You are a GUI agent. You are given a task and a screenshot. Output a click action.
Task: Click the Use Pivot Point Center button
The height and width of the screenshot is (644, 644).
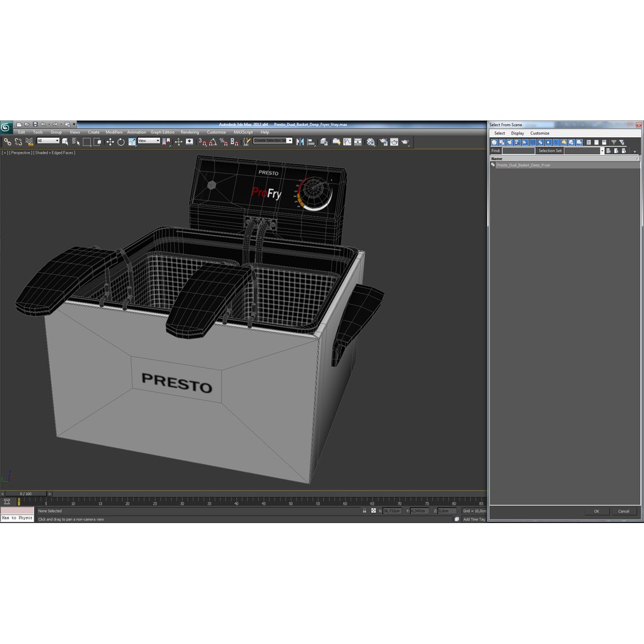click(x=166, y=142)
